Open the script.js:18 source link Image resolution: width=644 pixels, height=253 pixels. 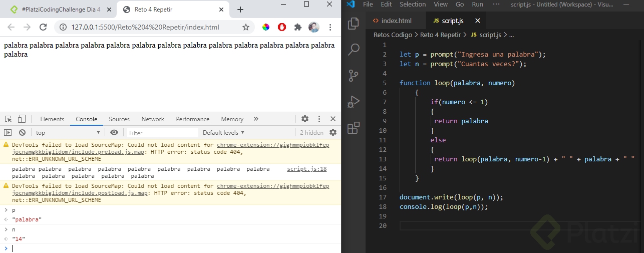click(x=306, y=169)
